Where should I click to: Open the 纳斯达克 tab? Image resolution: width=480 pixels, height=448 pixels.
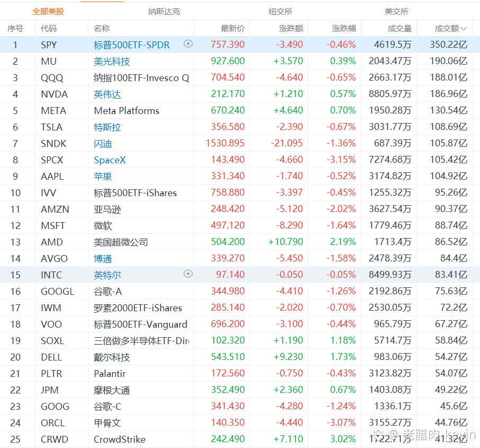pyautogui.click(x=164, y=12)
